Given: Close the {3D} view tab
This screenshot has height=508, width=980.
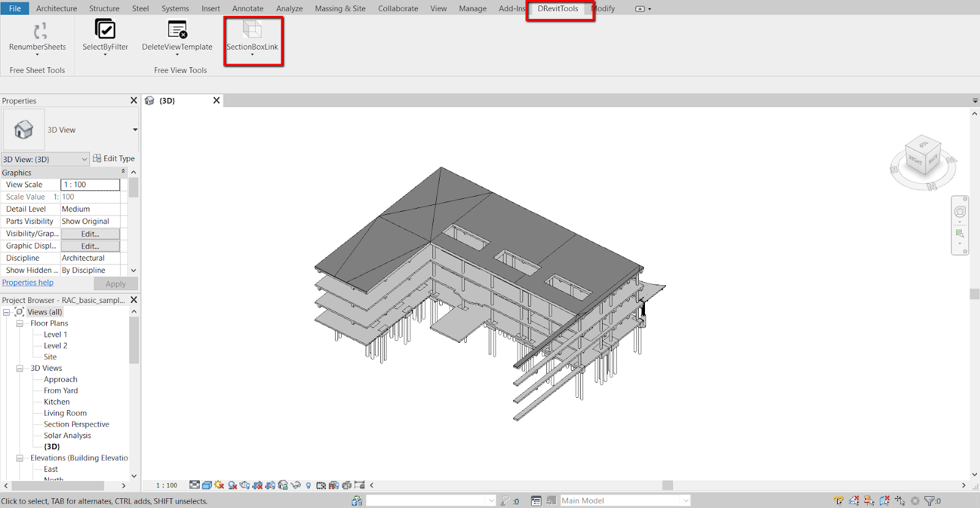Looking at the screenshot, I should tap(216, 100).
